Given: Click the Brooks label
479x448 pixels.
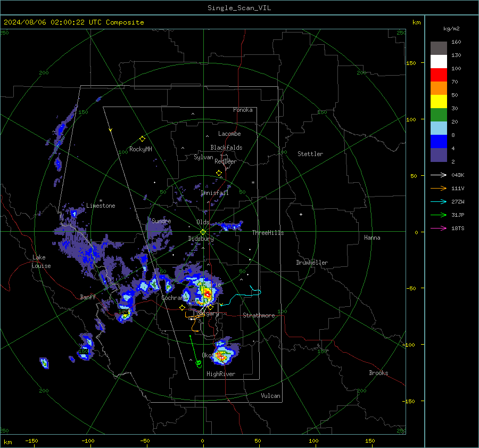Looking at the screenshot, I should point(378,373).
